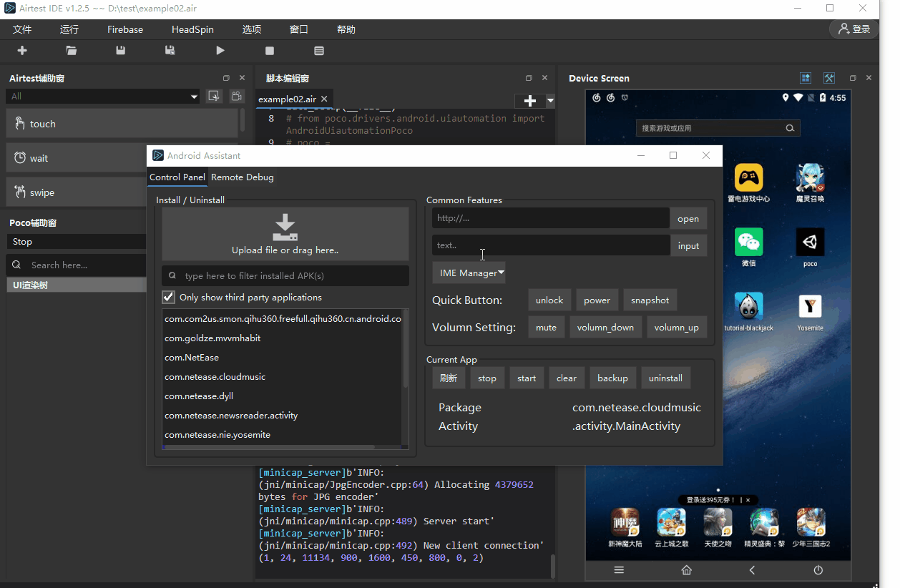This screenshot has height=588, width=900.
Task: Run the script with the play icon
Action: tap(220, 51)
